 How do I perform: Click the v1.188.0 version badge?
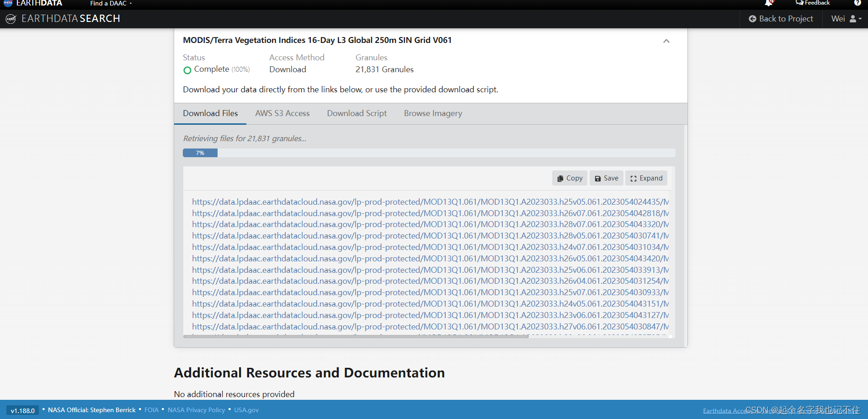pyautogui.click(x=23, y=410)
